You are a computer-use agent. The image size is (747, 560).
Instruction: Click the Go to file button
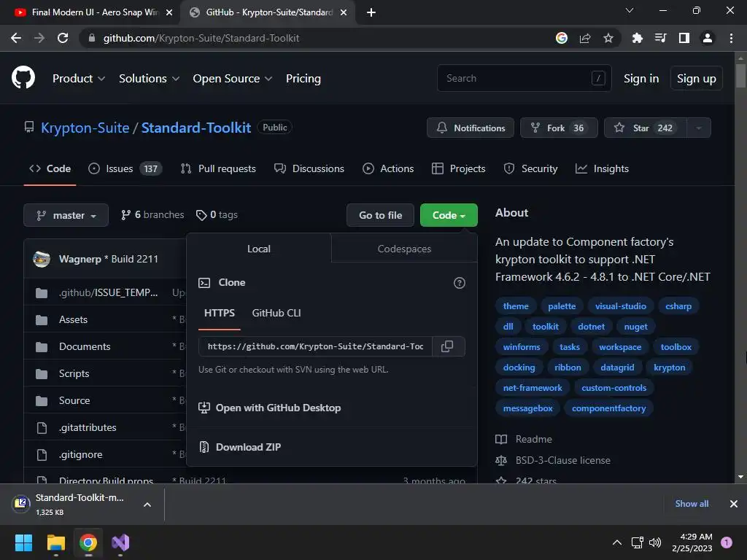coord(381,215)
